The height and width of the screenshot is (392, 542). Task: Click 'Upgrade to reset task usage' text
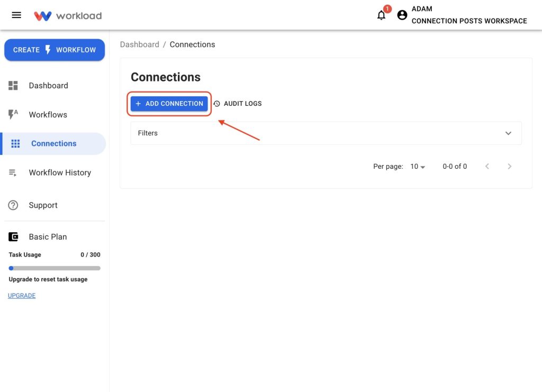point(48,279)
